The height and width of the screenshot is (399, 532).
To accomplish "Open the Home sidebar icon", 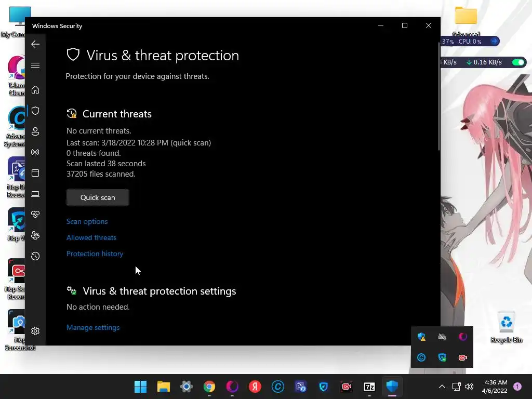I will point(35,90).
